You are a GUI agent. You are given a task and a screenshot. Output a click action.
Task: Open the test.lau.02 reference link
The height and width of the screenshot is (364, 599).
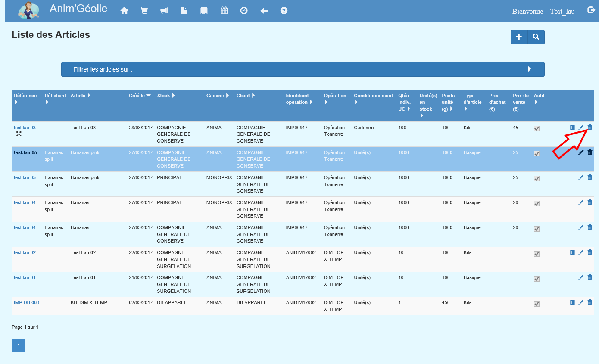pos(25,252)
